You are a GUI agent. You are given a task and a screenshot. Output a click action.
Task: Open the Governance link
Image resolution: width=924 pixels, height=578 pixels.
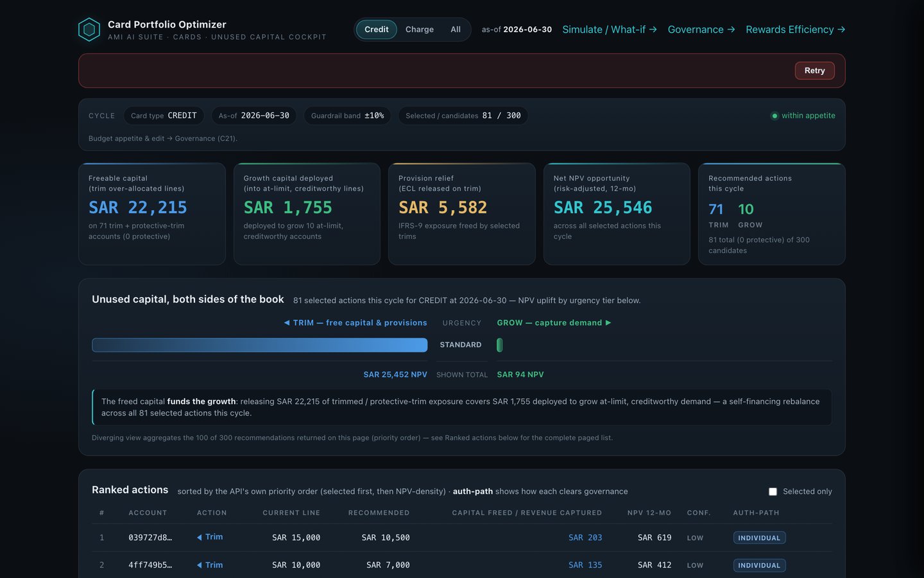pos(701,30)
